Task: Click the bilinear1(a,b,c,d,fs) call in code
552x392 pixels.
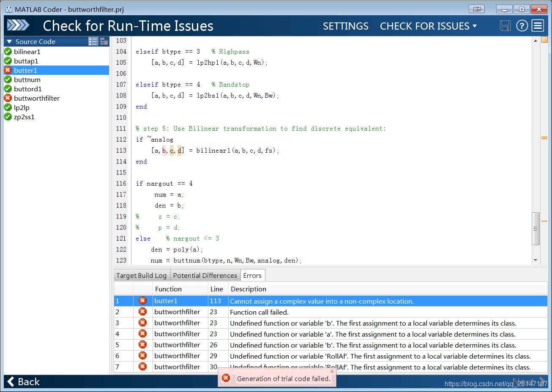Action: coord(237,151)
